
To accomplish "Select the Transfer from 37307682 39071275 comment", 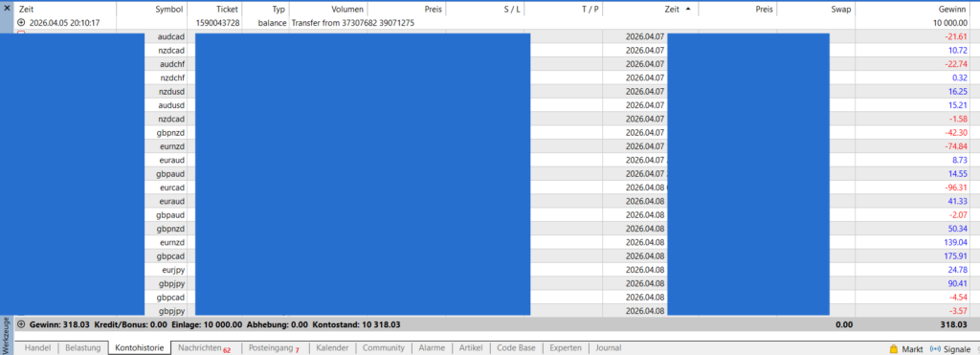I will (x=353, y=23).
